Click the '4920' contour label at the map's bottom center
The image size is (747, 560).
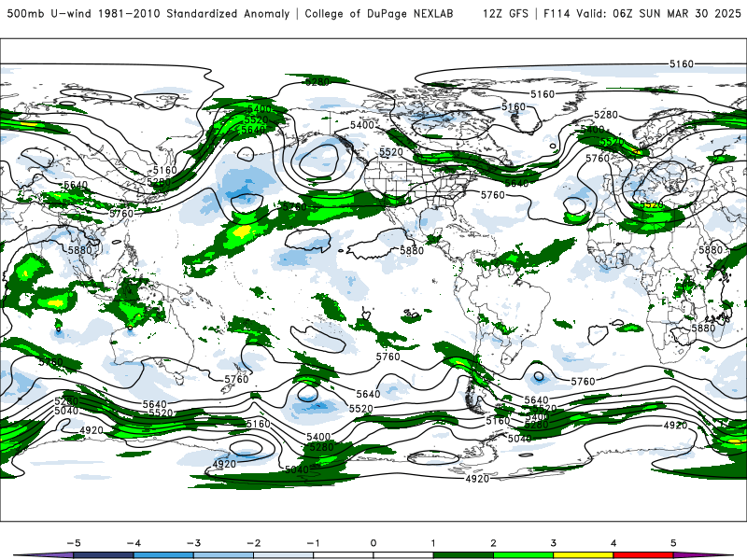477,479
